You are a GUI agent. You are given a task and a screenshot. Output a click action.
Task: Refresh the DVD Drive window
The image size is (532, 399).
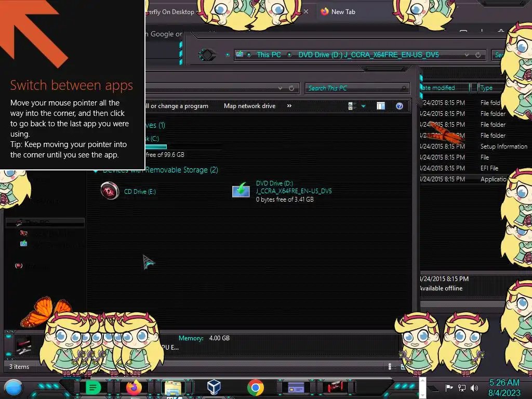[x=478, y=55]
